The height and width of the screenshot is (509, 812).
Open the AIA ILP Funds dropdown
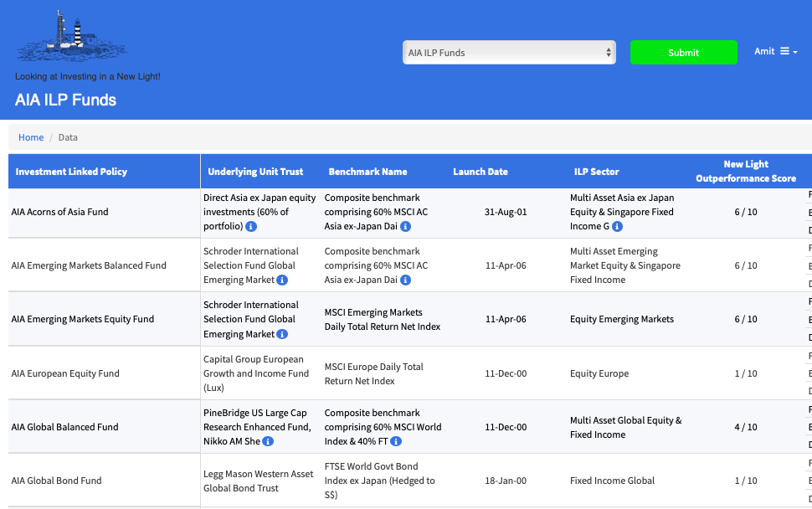[509, 53]
